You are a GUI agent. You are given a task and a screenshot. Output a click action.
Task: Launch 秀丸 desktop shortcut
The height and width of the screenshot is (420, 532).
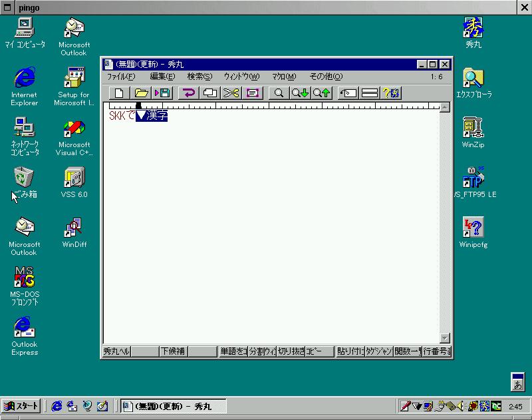(x=473, y=33)
